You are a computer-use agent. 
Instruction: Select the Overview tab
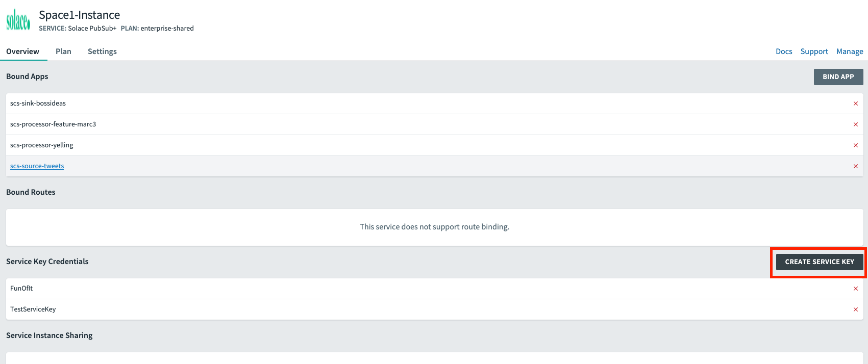pos(22,51)
